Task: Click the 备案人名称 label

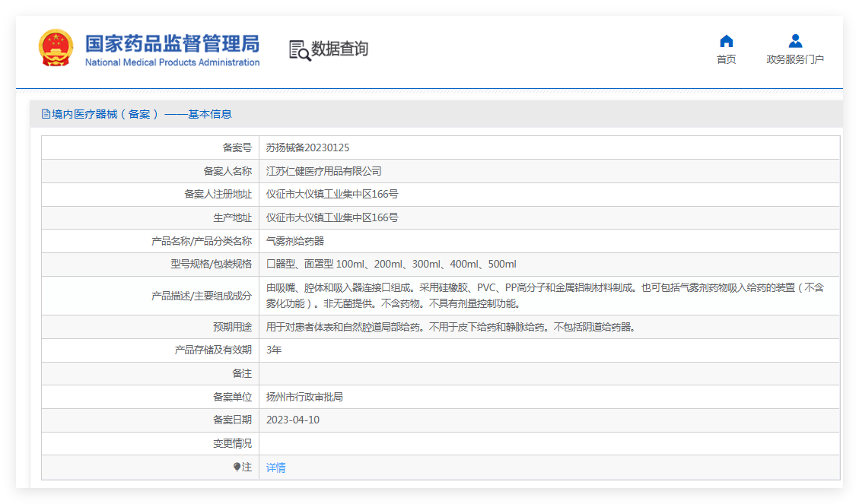Action: click(227, 171)
